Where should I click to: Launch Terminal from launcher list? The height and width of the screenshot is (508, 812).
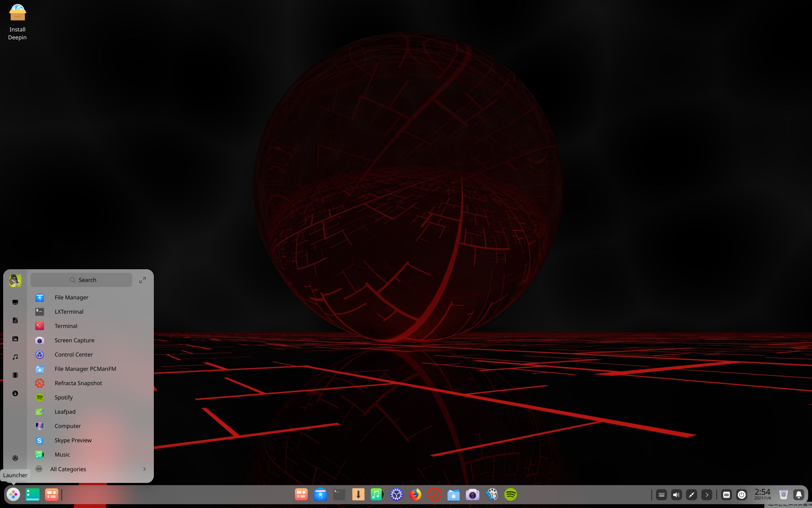point(90,326)
